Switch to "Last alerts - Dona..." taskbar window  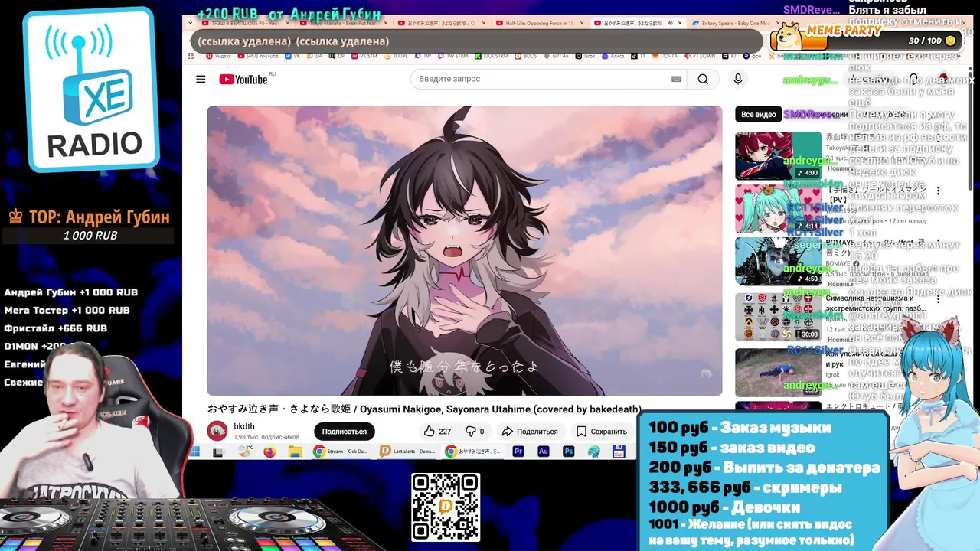407,452
